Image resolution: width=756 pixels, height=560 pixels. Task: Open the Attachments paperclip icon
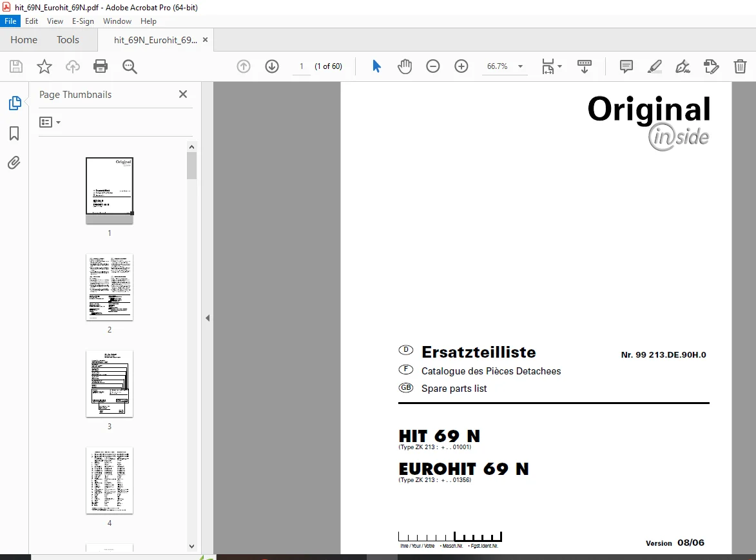pos(14,163)
